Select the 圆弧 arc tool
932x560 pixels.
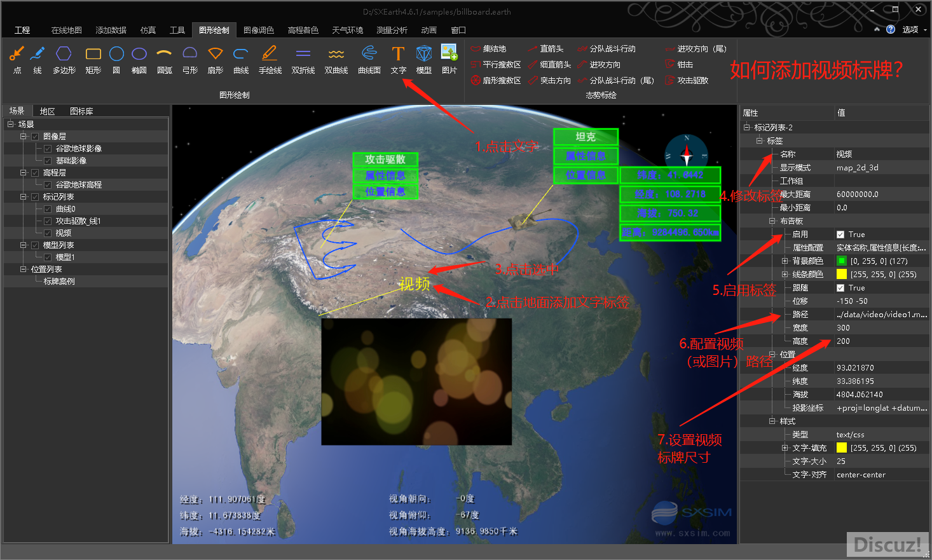[165, 60]
